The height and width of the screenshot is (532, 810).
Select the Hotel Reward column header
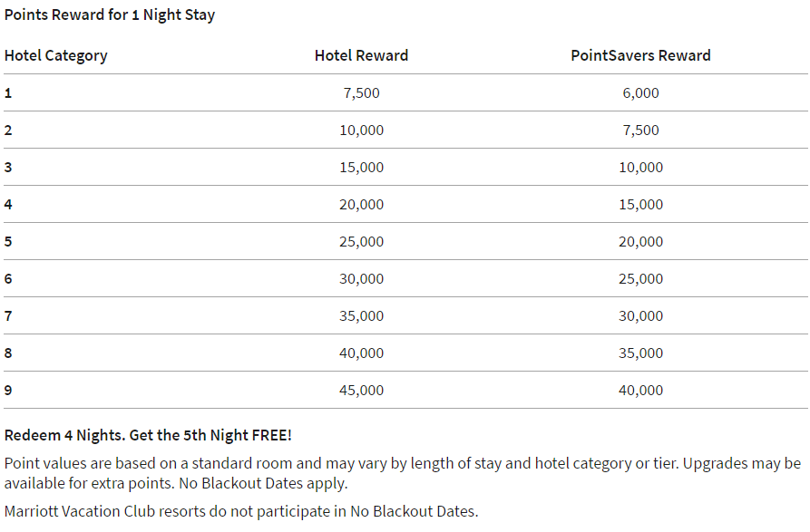362,55
